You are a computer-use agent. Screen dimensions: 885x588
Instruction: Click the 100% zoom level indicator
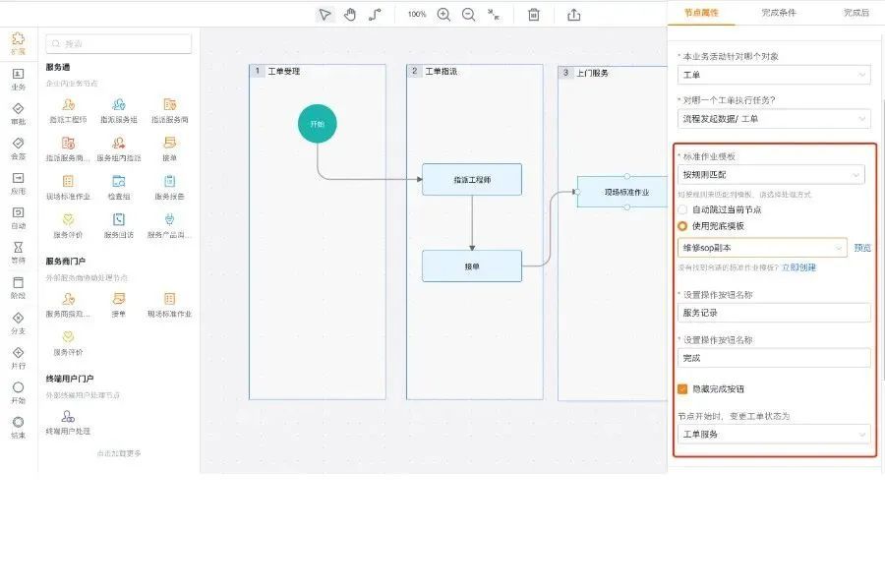coord(417,14)
